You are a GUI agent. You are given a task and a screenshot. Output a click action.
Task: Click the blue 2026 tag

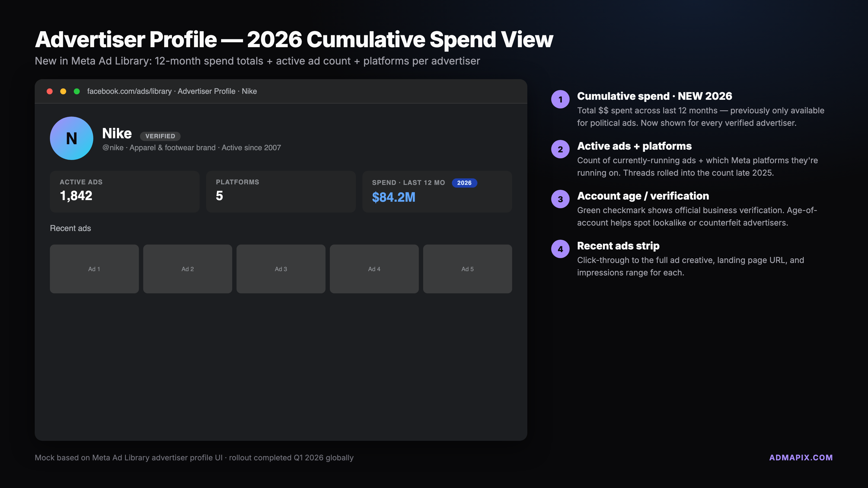464,183
